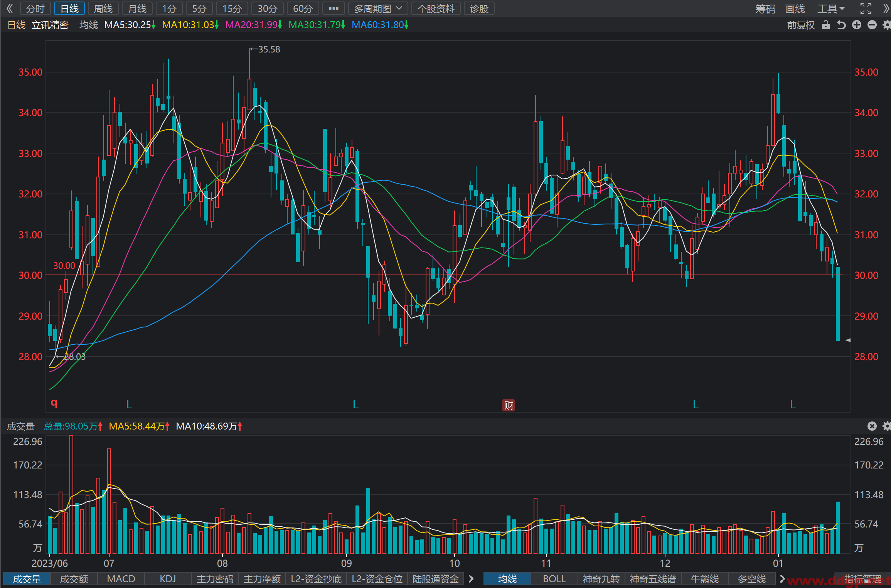
Task: Click MA20:31.99 moving average label
Action: [254, 25]
